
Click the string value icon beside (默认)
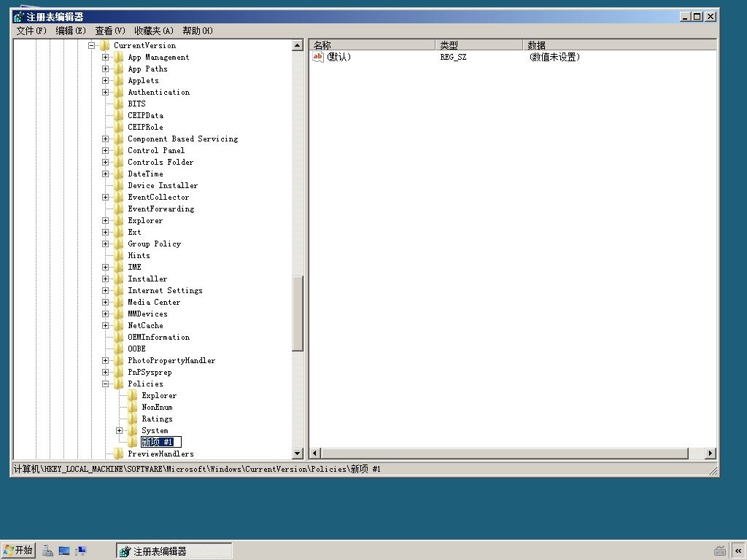[x=318, y=57]
